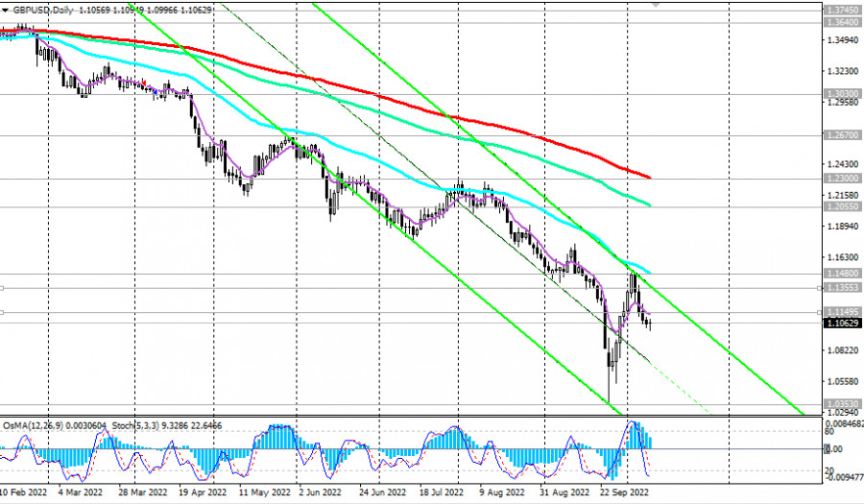Viewport: 864px width, 504px height.
Task: Click the 1.11495 line handle on left edge
Action: point(3,312)
